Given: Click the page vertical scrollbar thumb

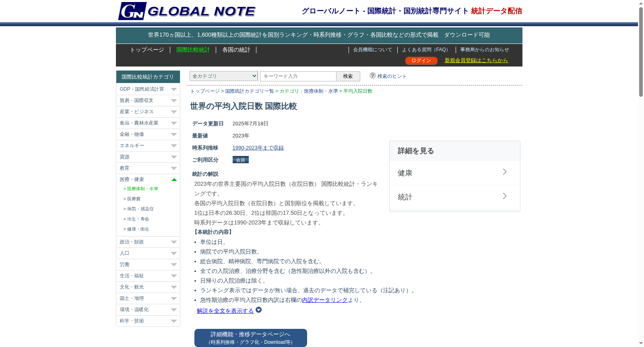Looking at the screenshot, I should [641, 52].
